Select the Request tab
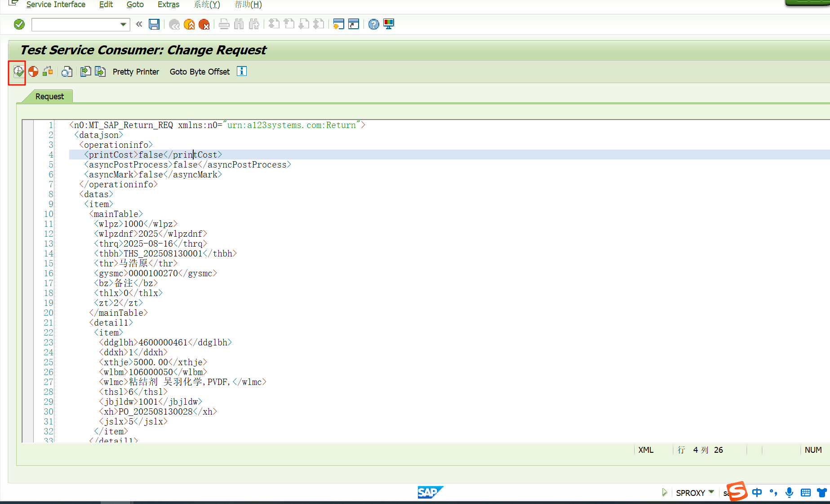830x504 pixels. click(x=49, y=97)
